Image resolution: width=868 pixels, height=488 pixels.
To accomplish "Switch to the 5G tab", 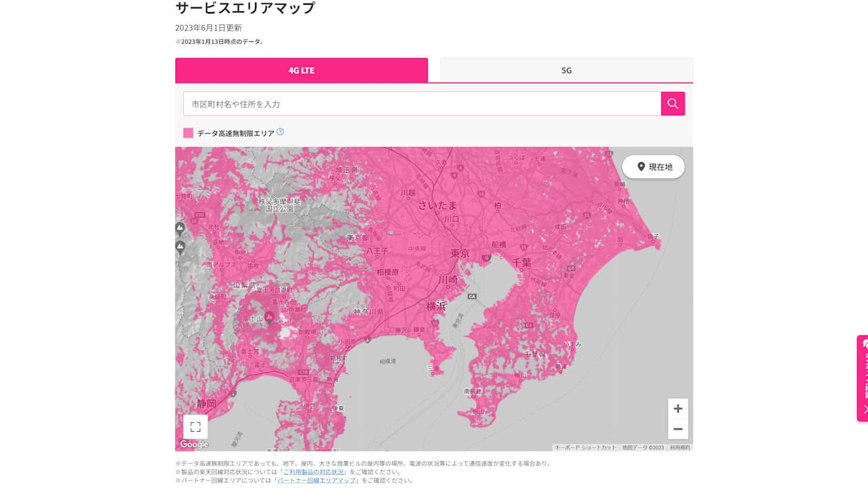I will (x=567, y=70).
